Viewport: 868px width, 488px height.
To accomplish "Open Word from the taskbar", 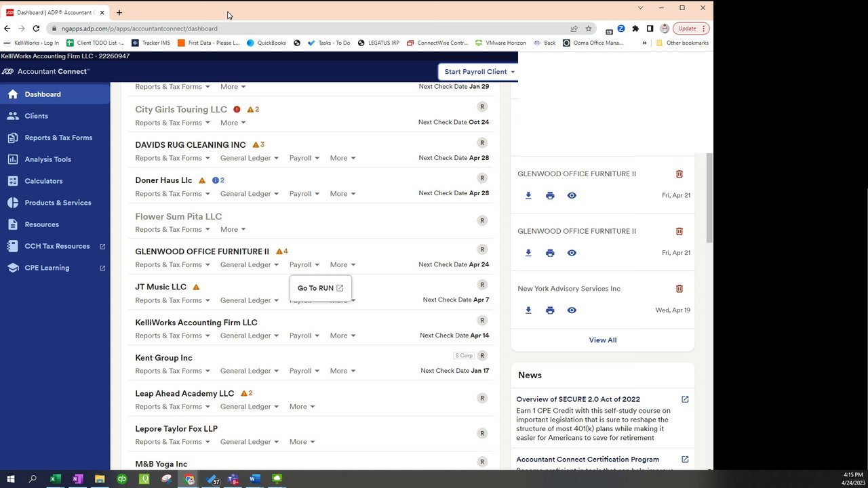I will tap(254, 479).
